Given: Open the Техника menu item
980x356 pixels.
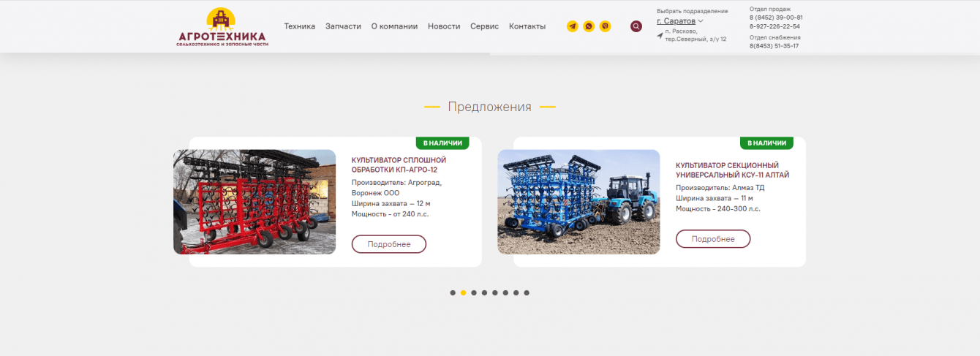Looking at the screenshot, I should click(300, 26).
